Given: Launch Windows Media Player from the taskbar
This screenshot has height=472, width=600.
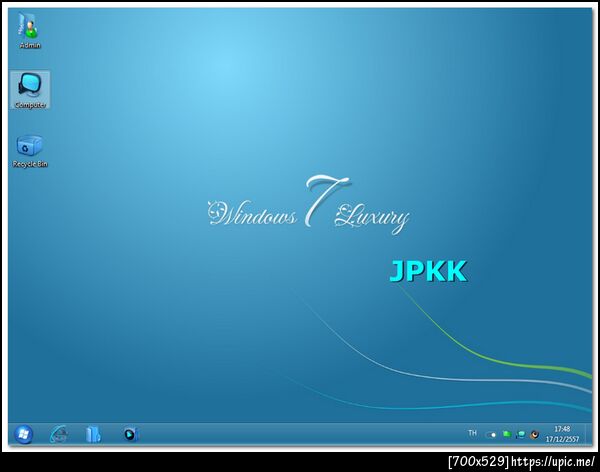Looking at the screenshot, I should pyautogui.click(x=130, y=434).
